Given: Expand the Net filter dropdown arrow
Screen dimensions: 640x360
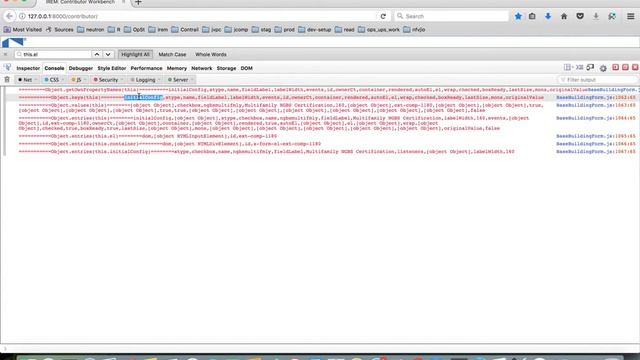Looking at the screenshot, I should pyautogui.click(x=36, y=80).
